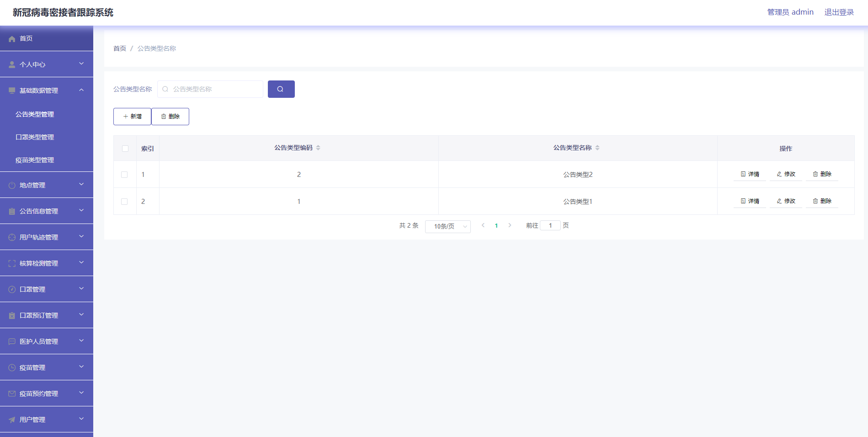Delete the 公告类型1 row
This screenshot has height=437, width=868.
(822, 201)
